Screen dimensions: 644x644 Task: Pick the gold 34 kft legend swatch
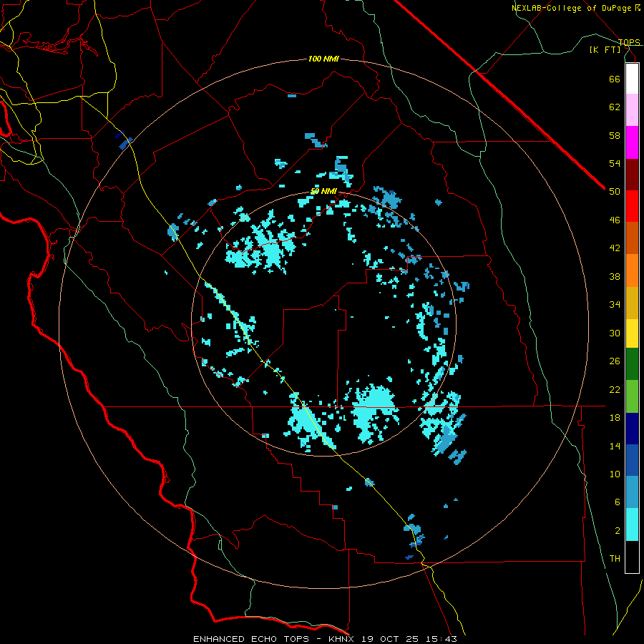pos(632,303)
